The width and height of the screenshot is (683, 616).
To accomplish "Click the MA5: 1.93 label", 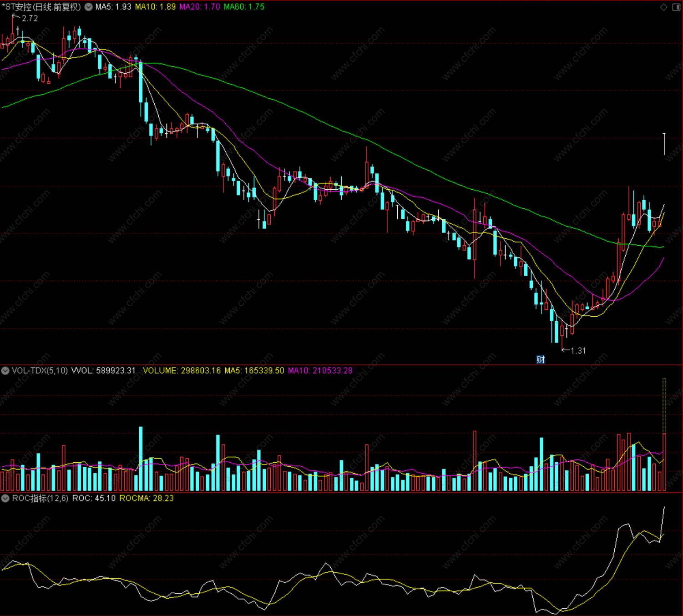I will tap(113, 7).
